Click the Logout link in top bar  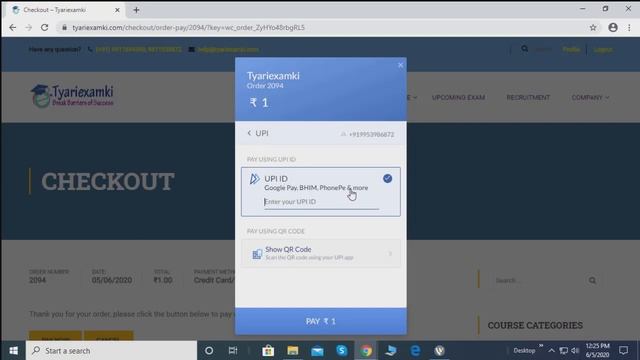click(603, 49)
